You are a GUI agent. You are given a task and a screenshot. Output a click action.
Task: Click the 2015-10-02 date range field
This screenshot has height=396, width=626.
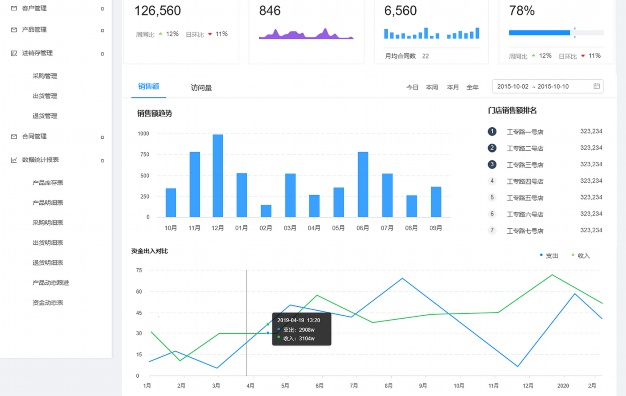pos(548,86)
